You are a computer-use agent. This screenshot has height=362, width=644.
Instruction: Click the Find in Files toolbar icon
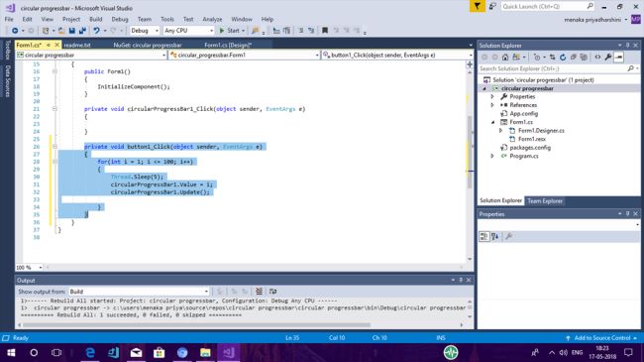(x=255, y=31)
